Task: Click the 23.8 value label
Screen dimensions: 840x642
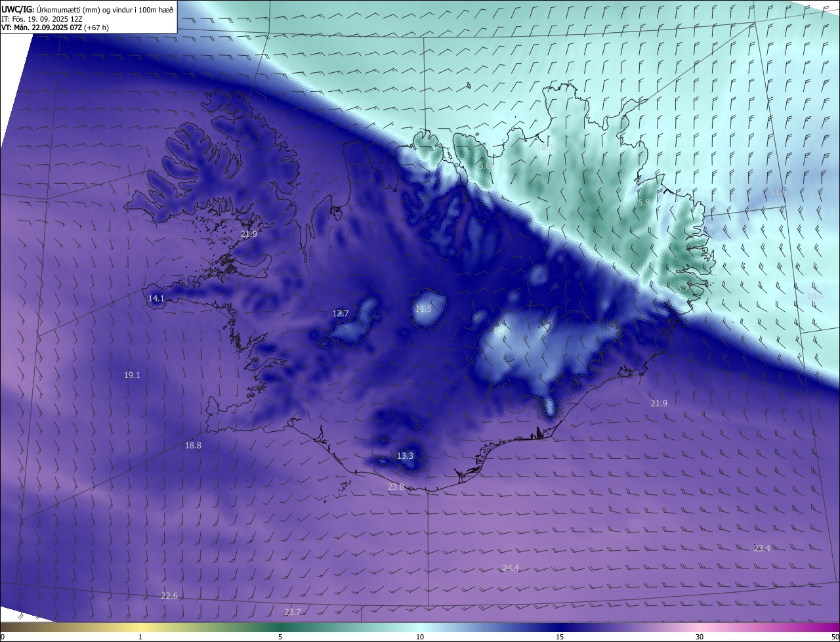Action: (x=396, y=486)
